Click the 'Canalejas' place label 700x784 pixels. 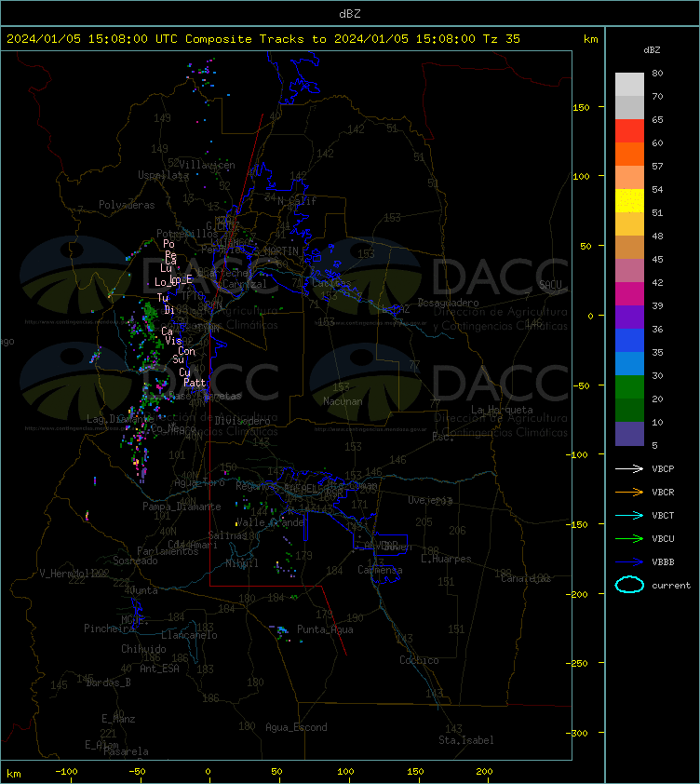526,578
